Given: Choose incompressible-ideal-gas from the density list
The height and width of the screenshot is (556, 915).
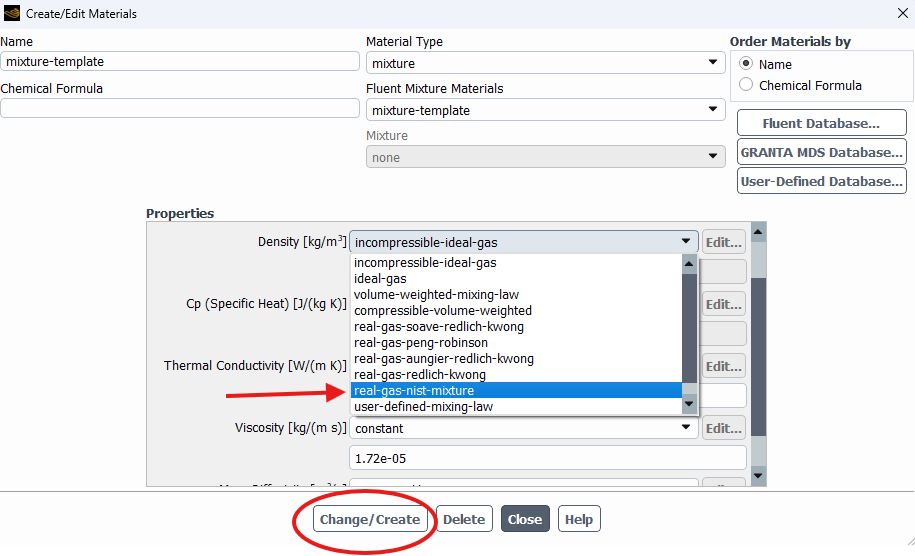Looking at the screenshot, I should point(516,263).
